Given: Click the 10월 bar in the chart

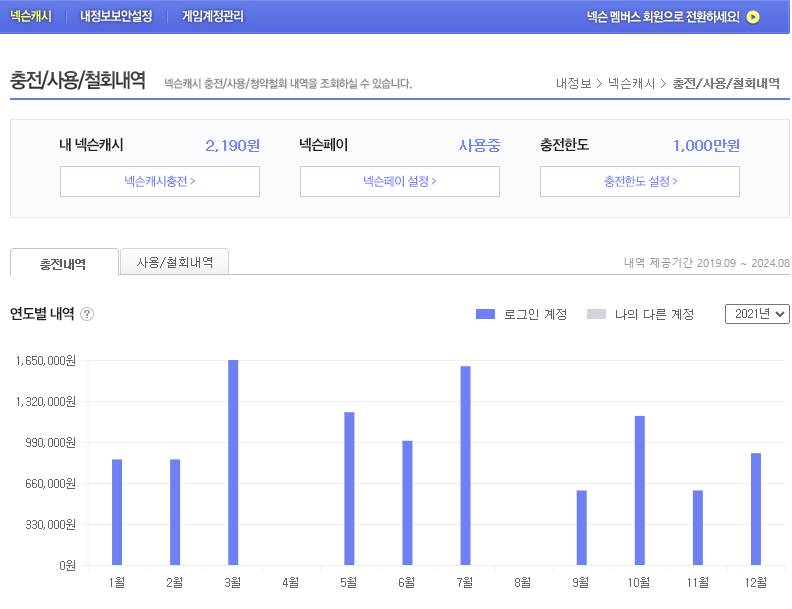Looking at the screenshot, I should click(x=639, y=490).
